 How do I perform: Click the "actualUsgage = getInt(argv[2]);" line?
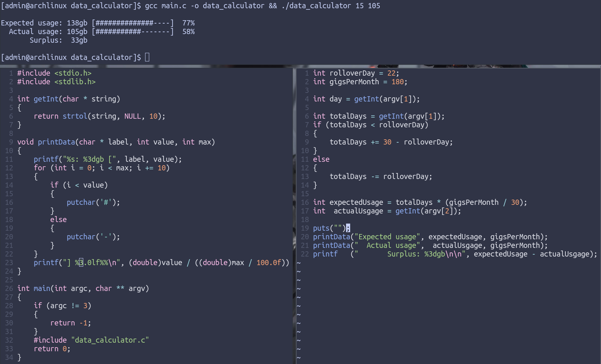click(x=397, y=211)
